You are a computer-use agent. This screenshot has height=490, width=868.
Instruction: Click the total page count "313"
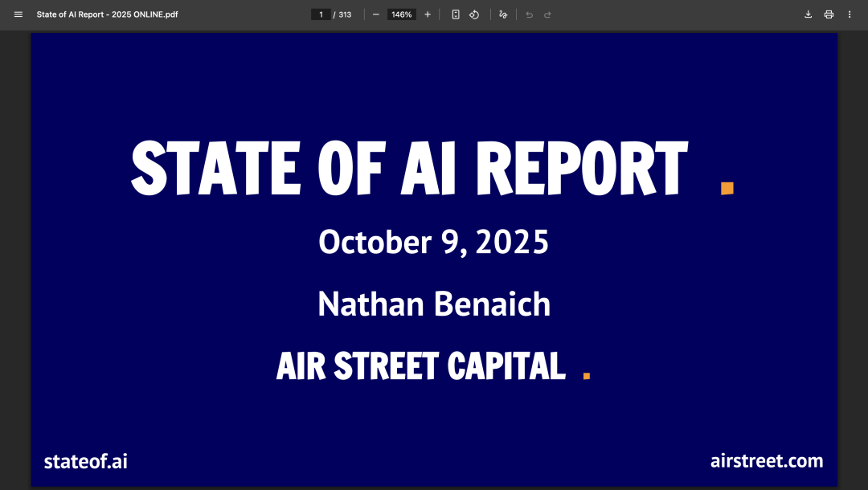pos(345,14)
